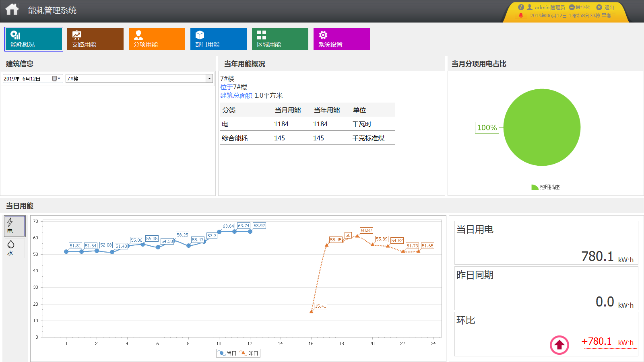Click the home icon in the title bar
The height and width of the screenshot is (362, 644).
12,9
